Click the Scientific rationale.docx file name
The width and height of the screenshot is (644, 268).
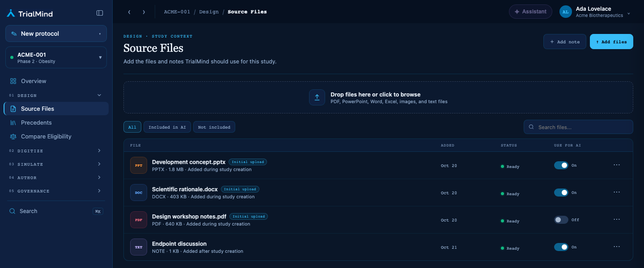click(x=185, y=189)
